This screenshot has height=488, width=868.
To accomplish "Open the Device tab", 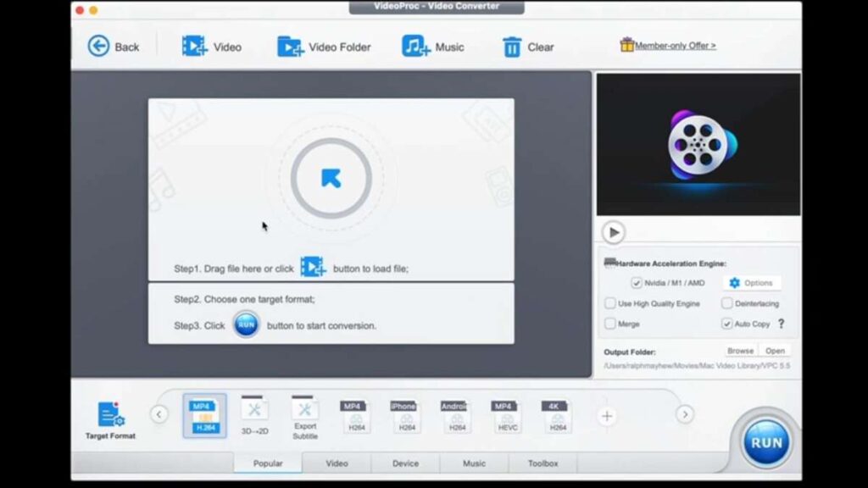I will tap(405, 463).
